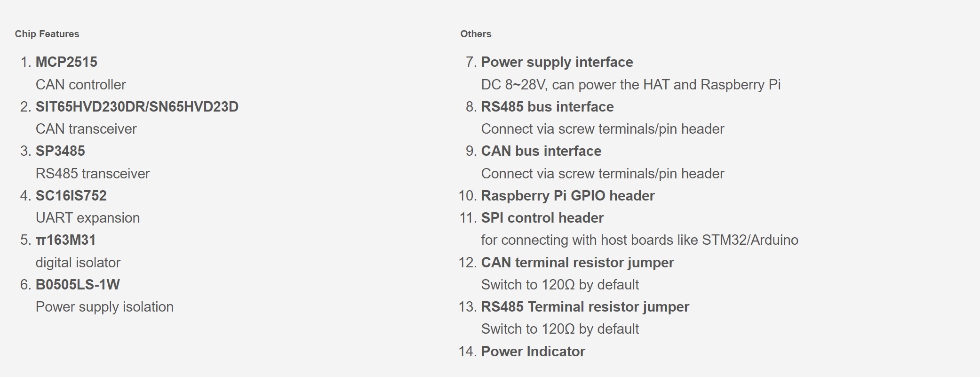Click the B0505LS-1W item title

pyautogui.click(x=78, y=285)
